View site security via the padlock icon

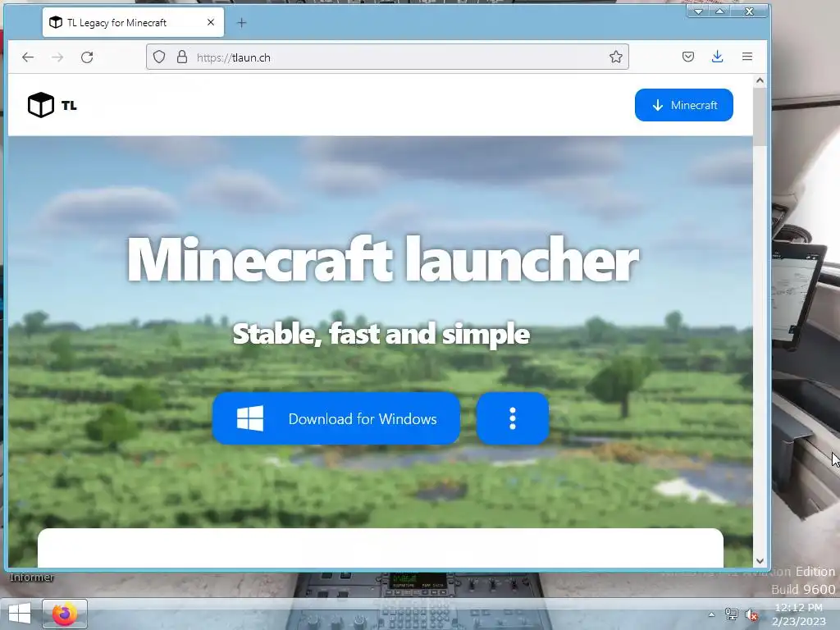pos(182,57)
